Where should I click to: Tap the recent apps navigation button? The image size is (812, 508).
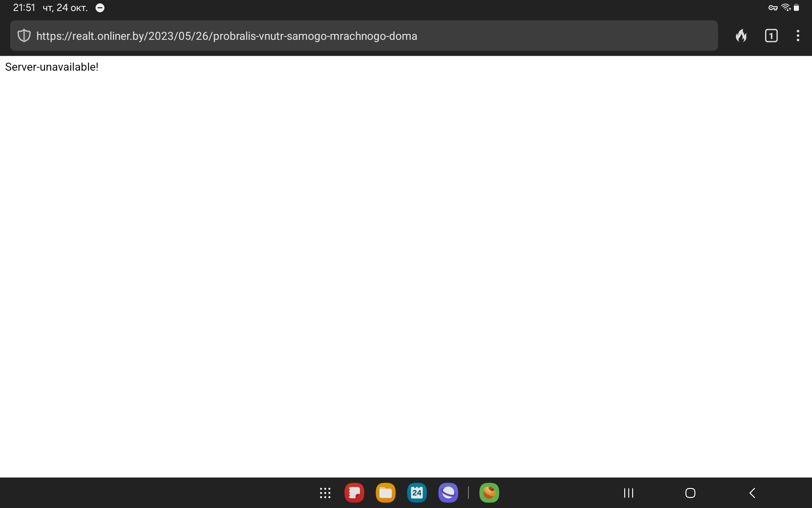[x=628, y=493]
